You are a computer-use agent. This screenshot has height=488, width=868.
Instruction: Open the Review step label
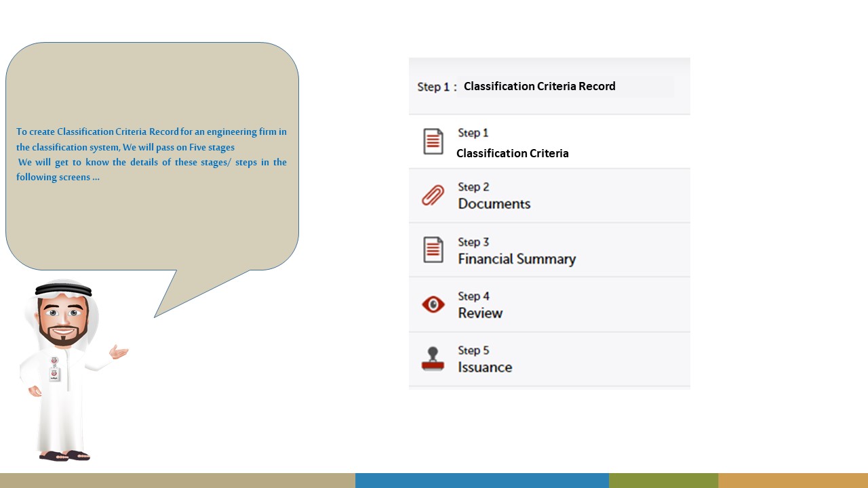(x=480, y=313)
